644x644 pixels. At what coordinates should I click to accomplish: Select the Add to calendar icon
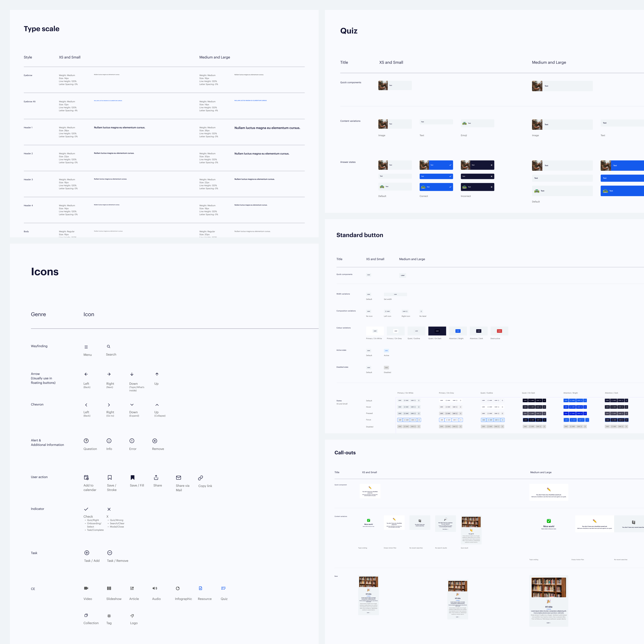[x=86, y=477]
